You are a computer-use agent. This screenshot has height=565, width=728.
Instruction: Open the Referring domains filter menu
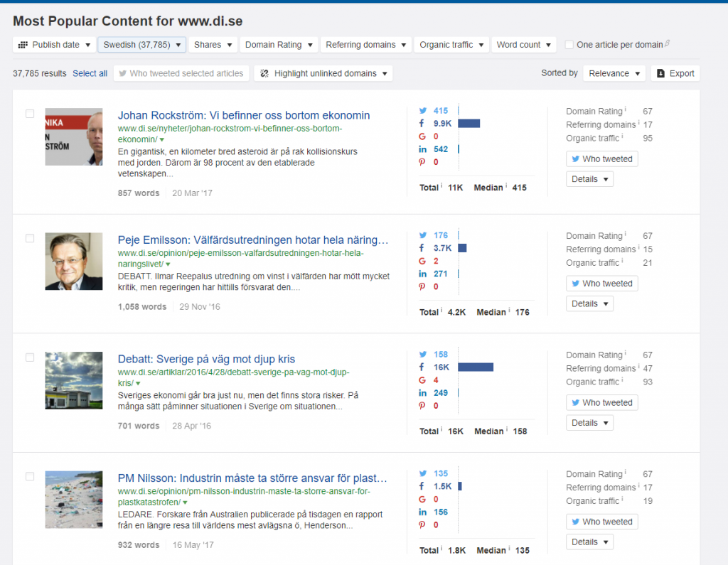tap(366, 45)
